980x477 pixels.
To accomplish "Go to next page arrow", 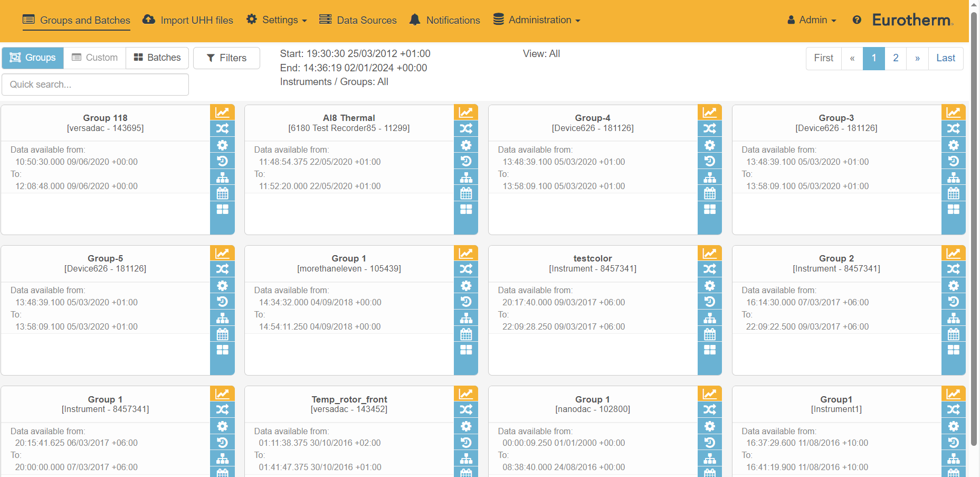I will pos(917,58).
